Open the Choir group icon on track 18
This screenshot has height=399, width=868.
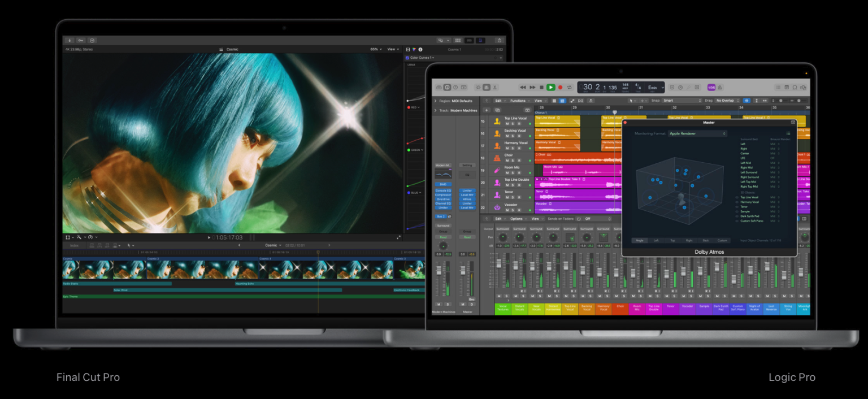497,158
